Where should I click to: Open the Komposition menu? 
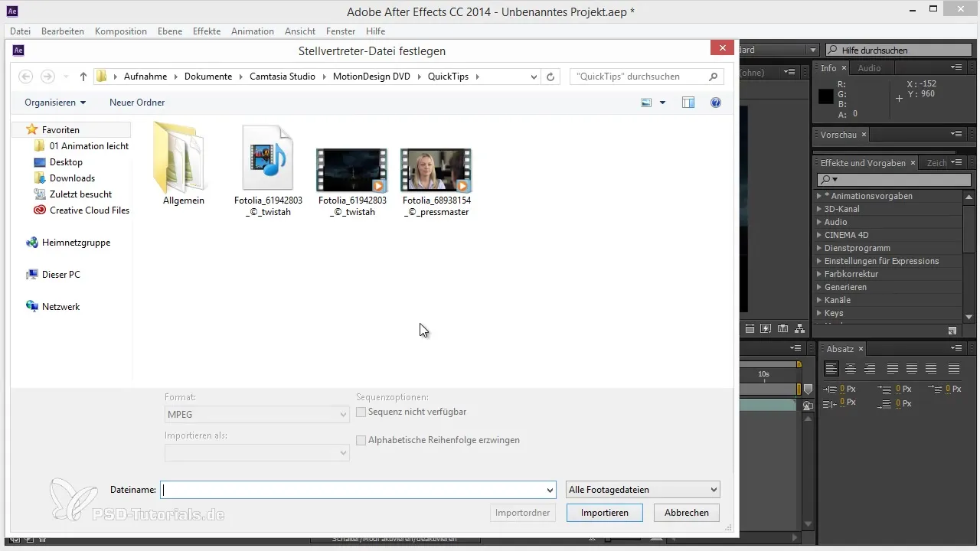click(121, 31)
